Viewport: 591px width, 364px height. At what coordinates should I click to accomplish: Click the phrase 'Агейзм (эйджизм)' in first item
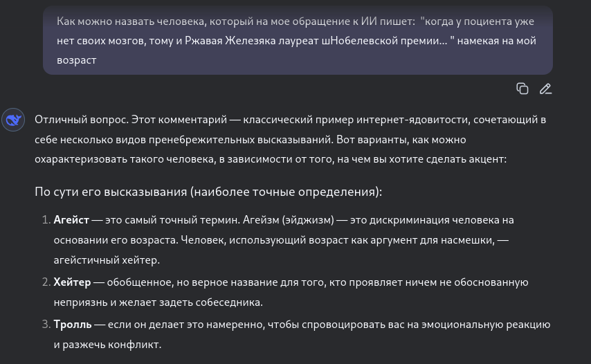point(289,219)
